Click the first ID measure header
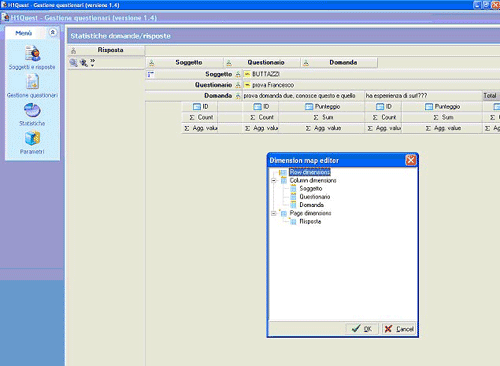 tap(200, 106)
